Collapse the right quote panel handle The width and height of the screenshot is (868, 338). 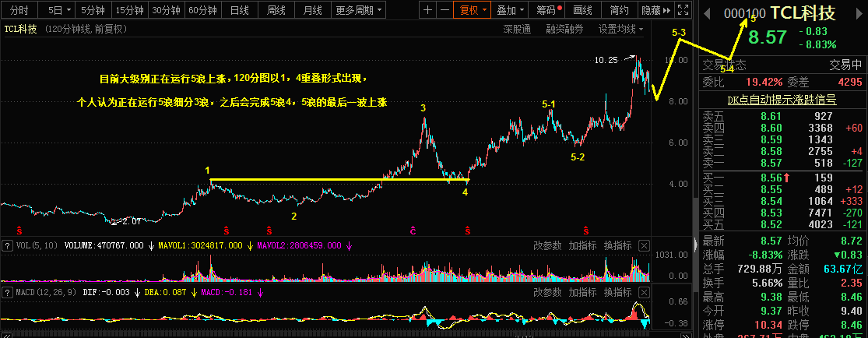pos(696,243)
